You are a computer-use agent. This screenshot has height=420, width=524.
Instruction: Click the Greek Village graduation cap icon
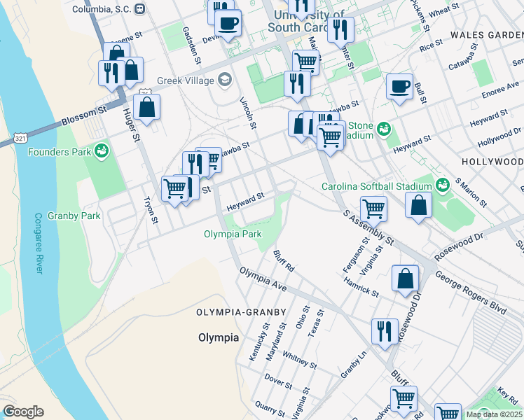(x=226, y=80)
